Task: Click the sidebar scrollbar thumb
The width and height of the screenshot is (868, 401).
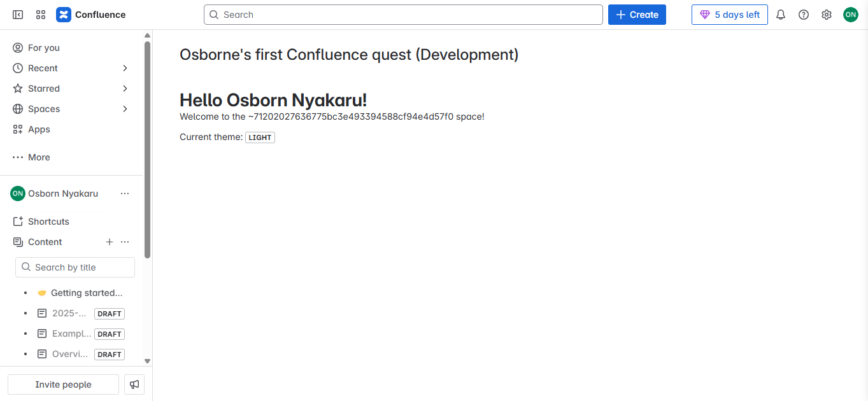Action: (147, 150)
